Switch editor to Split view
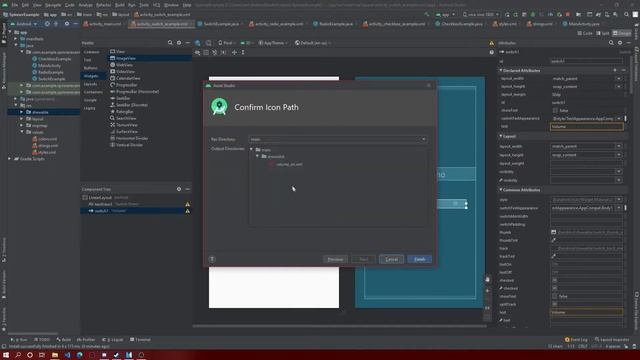The image size is (640, 360). coord(603,33)
